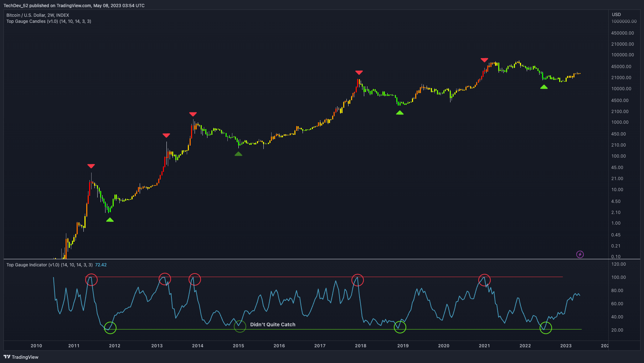Click the 2019 year label on the time axis
The width and height of the screenshot is (644, 363).
[x=403, y=346]
